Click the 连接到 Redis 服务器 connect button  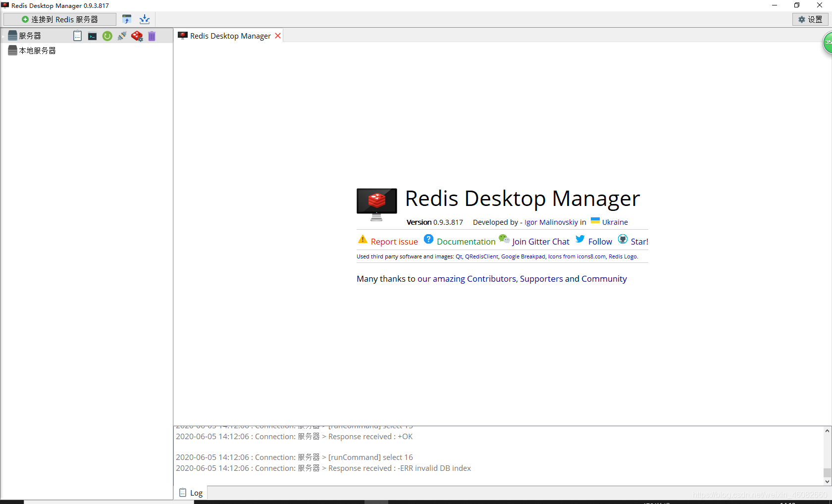(x=60, y=19)
